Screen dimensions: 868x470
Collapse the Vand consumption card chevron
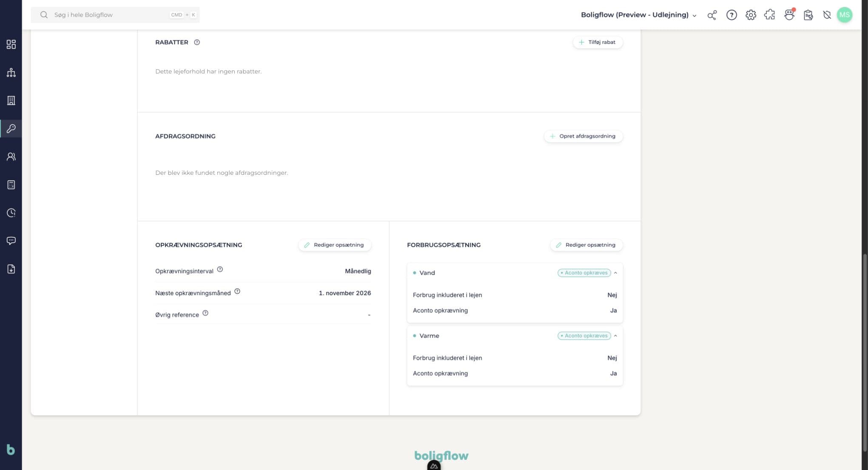tap(615, 273)
